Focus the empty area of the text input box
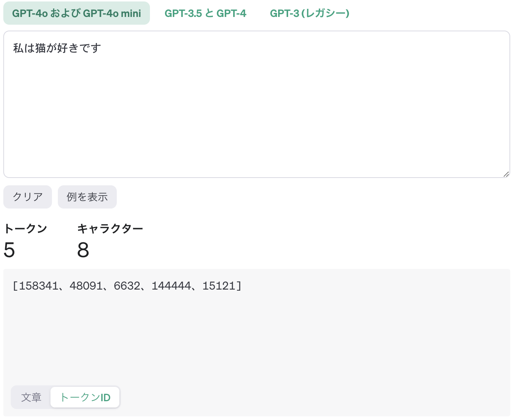Viewport: 515px width, 420px height. (257, 118)
